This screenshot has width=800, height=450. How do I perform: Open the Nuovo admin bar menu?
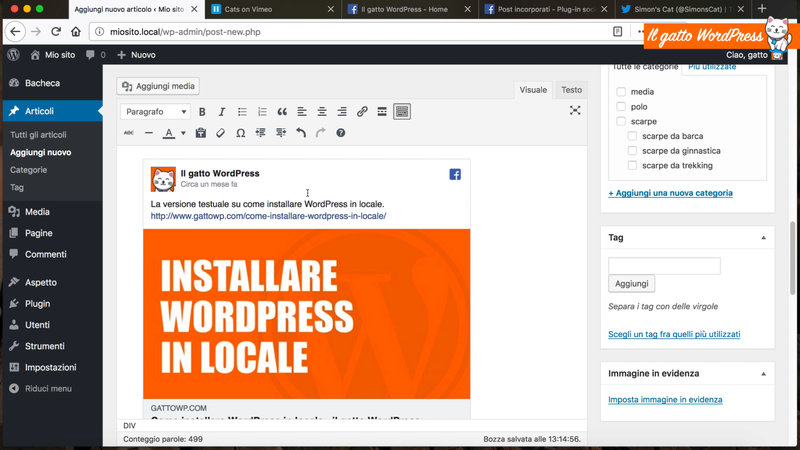(136, 55)
